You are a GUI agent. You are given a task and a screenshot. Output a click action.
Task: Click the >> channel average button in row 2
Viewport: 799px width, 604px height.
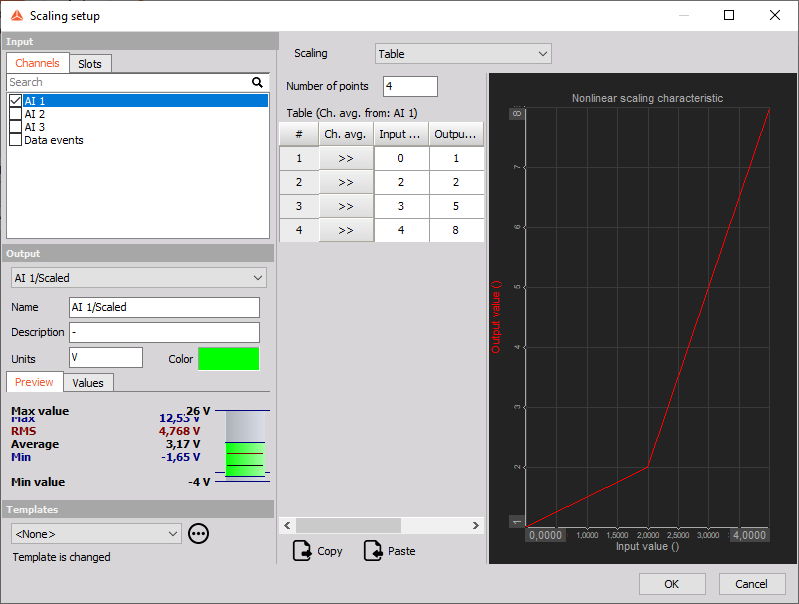(346, 182)
